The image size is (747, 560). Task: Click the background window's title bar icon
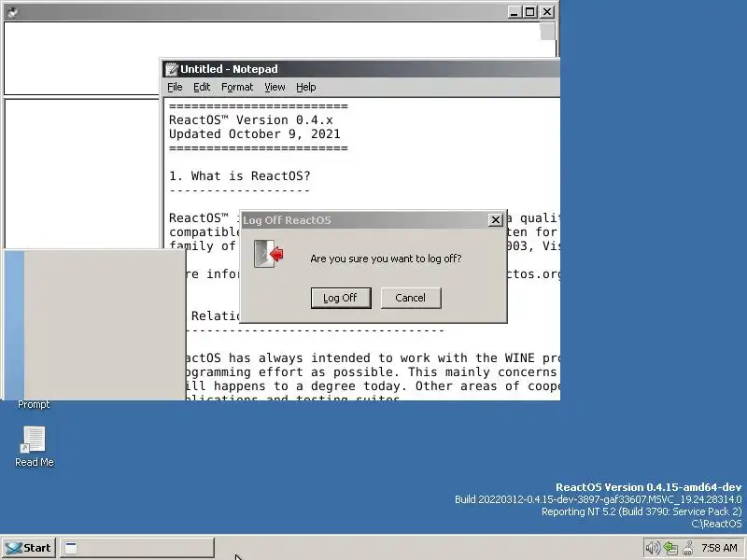click(x=13, y=12)
